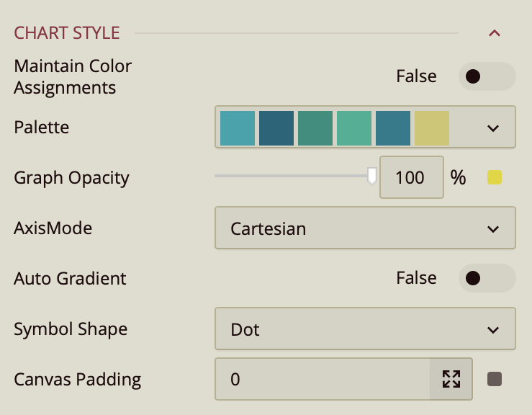
Task: Select the yellow palette swatch
Action: pos(432,128)
